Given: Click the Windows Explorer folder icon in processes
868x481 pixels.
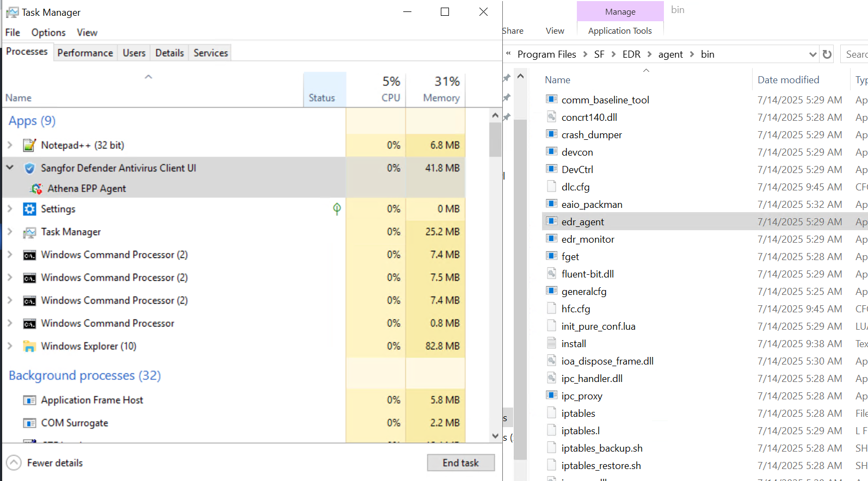Looking at the screenshot, I should [29, 346].
